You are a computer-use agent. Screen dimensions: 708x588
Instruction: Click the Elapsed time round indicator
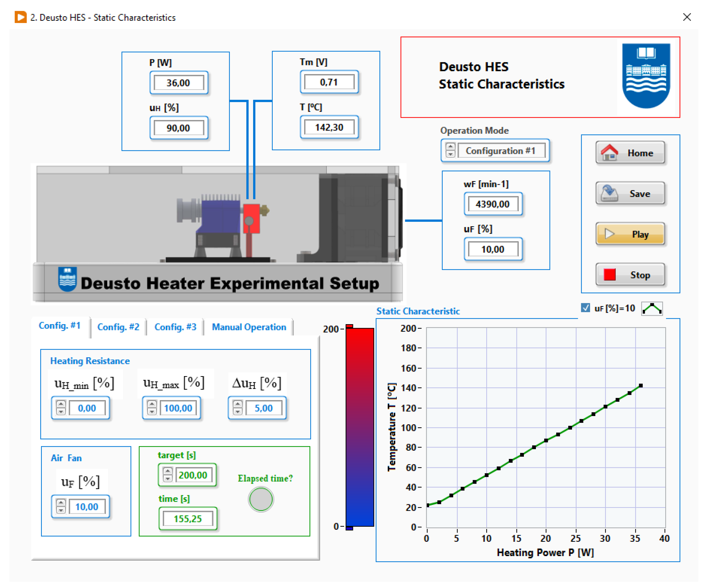[261, 499]
